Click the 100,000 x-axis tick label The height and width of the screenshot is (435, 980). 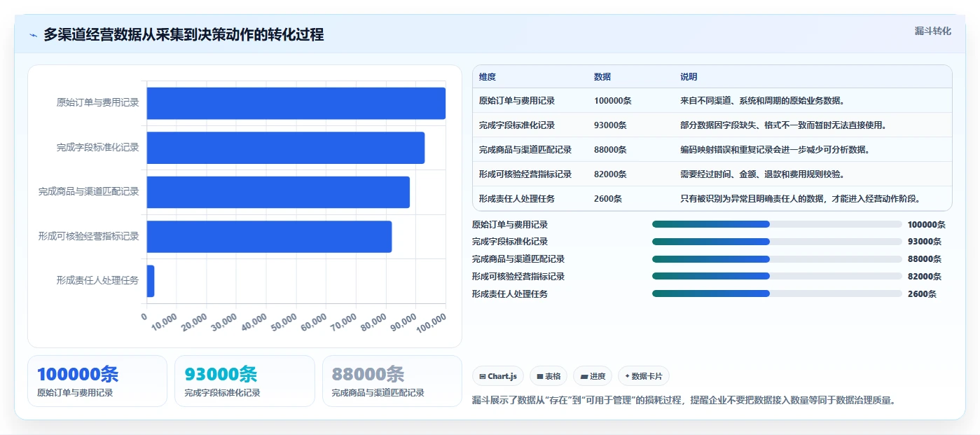click(x=431, y=325)
